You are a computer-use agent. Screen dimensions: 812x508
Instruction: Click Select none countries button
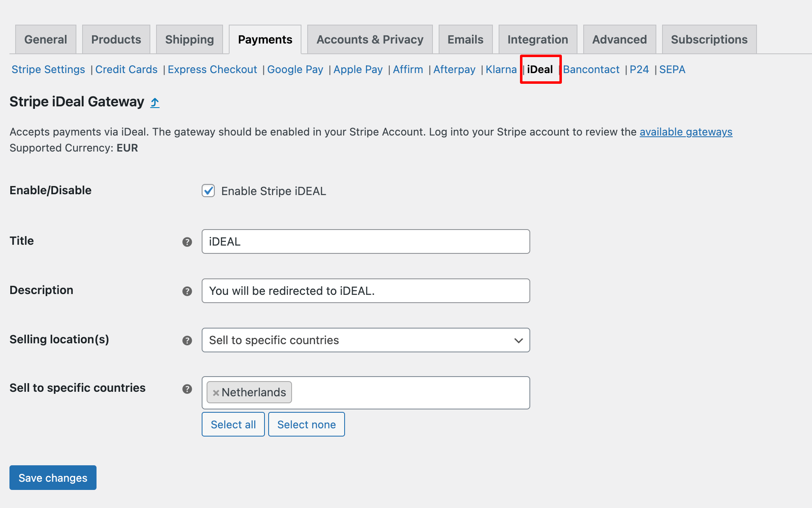(x=306, y=424)
